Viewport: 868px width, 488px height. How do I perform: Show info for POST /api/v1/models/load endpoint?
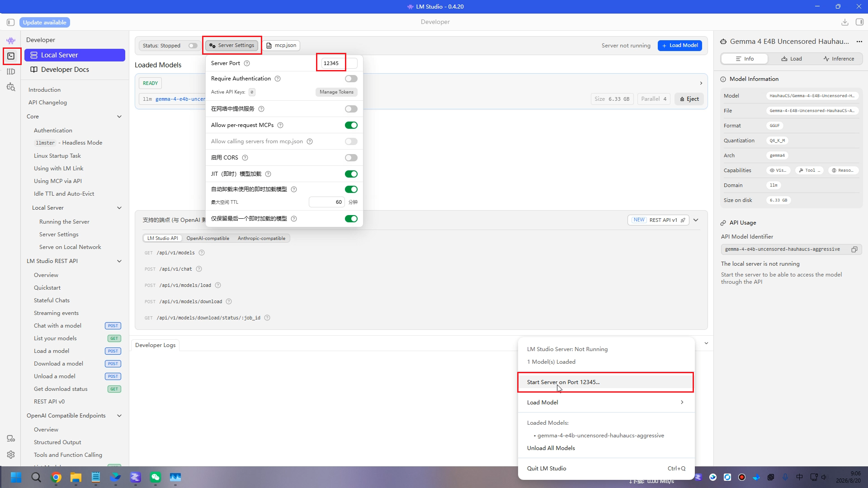click(x=218, y=286)
